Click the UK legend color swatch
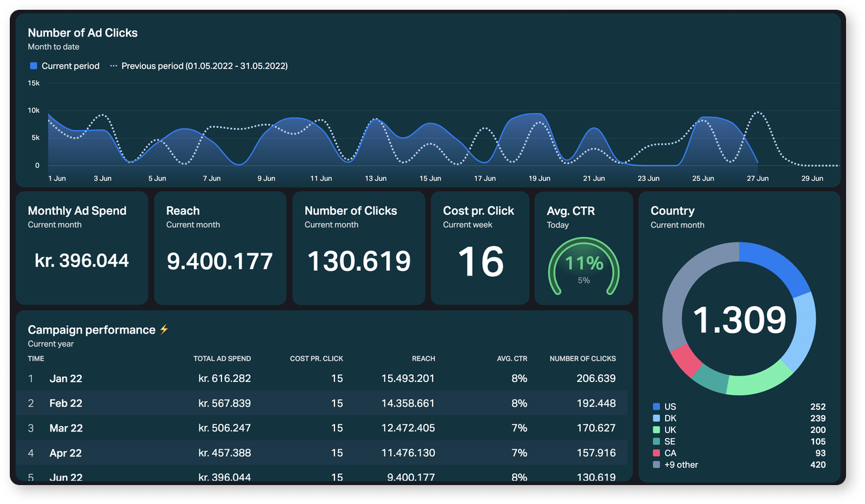 (x=656, y=430)
